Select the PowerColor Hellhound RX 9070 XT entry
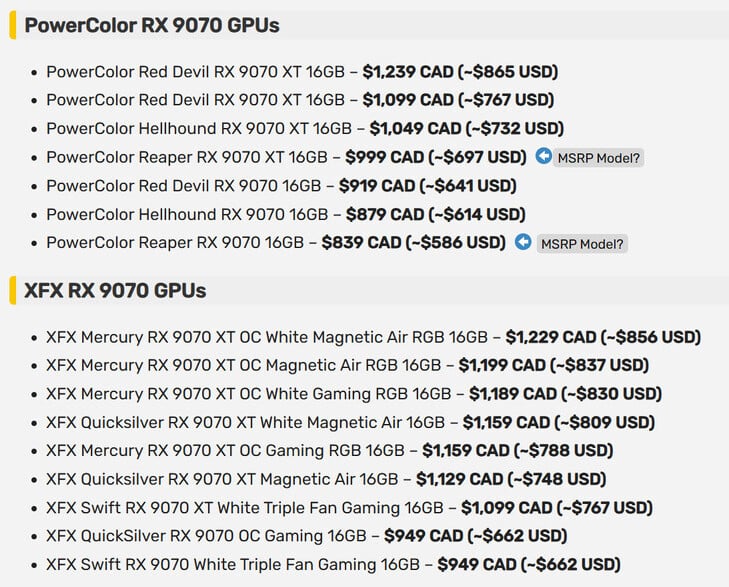The image size is (729, 587). tap(305, 129)
